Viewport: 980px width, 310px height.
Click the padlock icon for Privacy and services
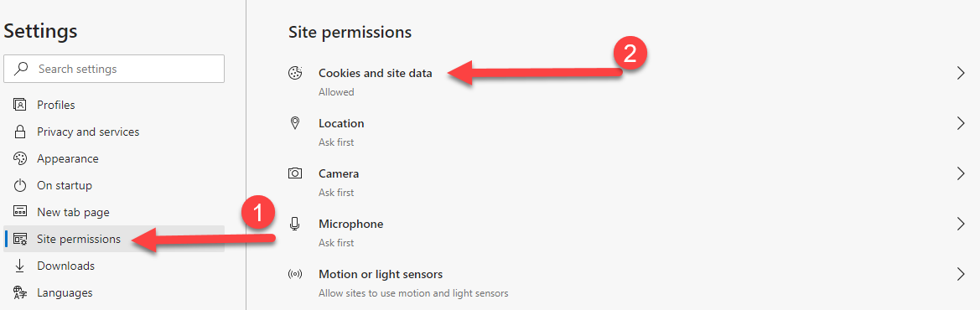(x=20, y=132)
